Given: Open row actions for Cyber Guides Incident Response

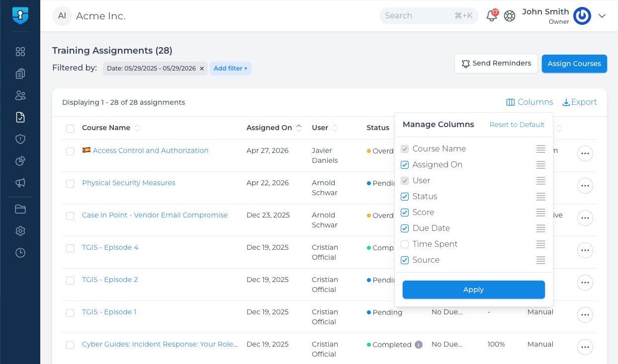Looking at the screenshot, I should click(585, 347).
